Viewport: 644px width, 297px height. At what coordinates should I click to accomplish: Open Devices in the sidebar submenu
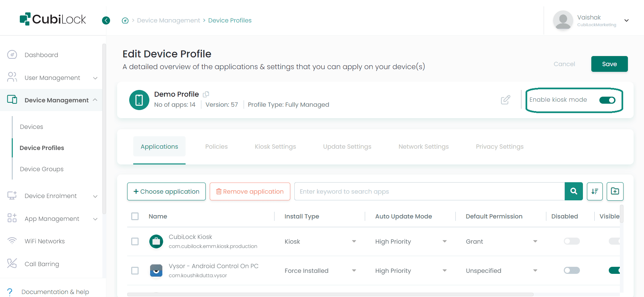[x=32, y=127]
